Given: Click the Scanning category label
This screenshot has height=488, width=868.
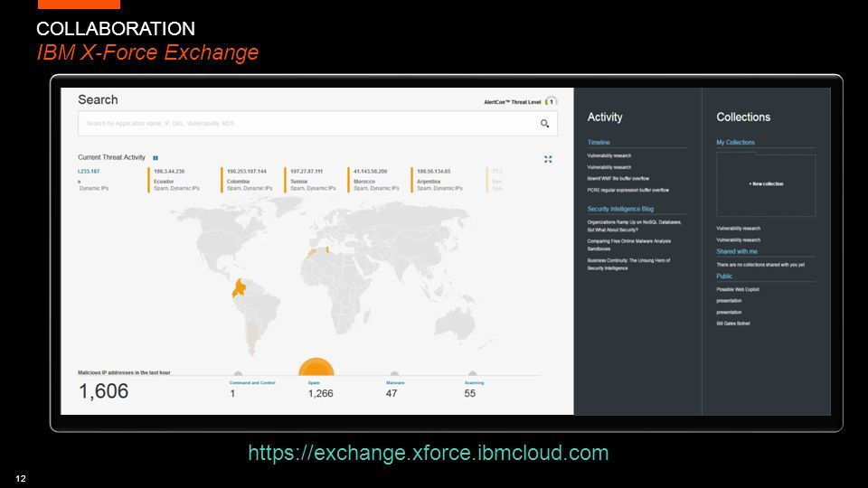Looking at the screenshot, I should point(475,383).
